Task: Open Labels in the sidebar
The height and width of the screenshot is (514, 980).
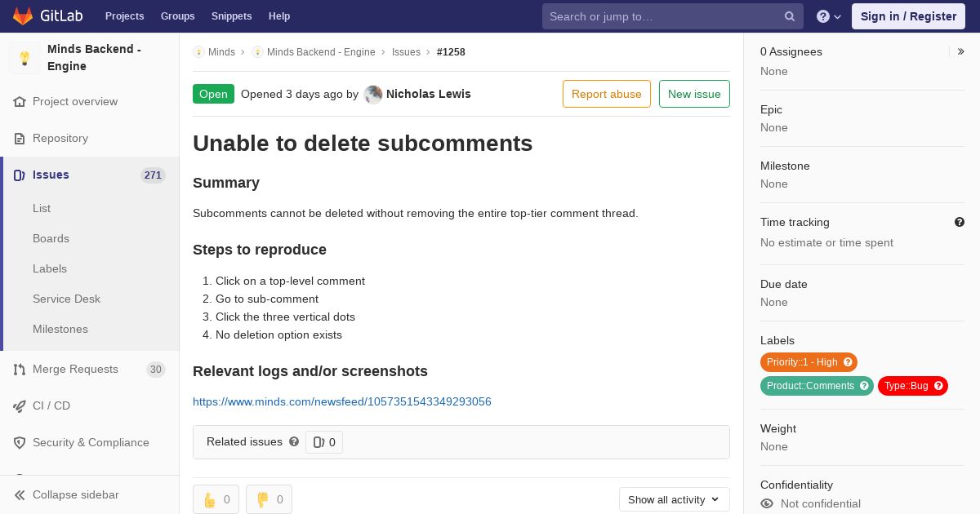Action: click(x=50, y=268)
